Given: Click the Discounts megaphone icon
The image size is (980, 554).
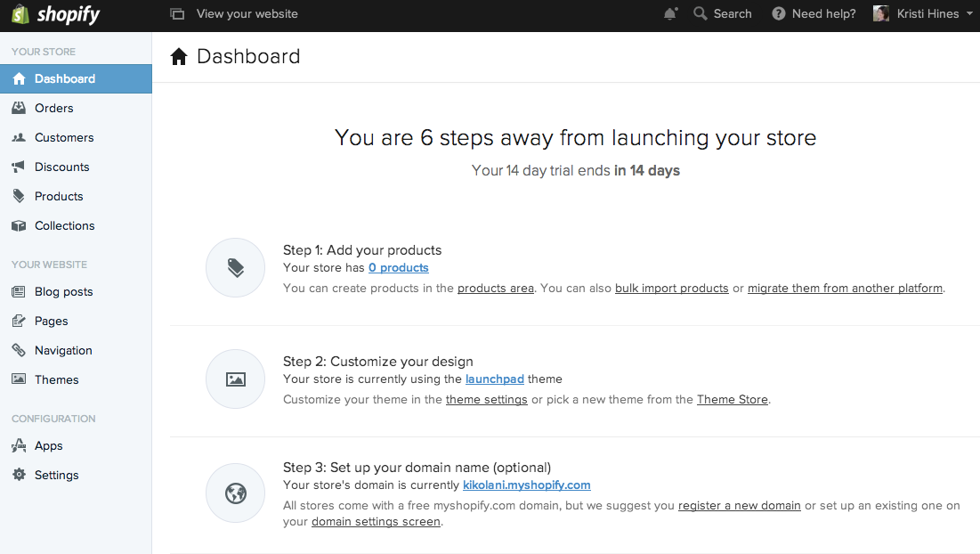Looking at the screenshot, I should 19,167.
